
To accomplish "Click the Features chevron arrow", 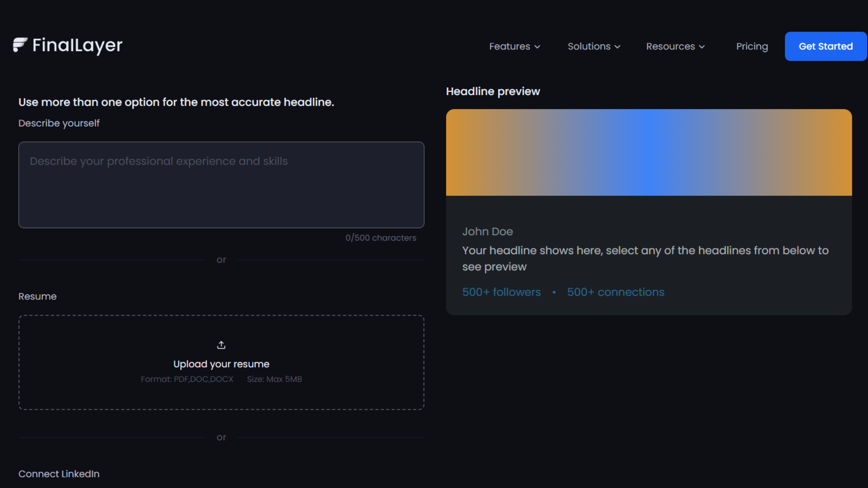I will coord(537,47).
